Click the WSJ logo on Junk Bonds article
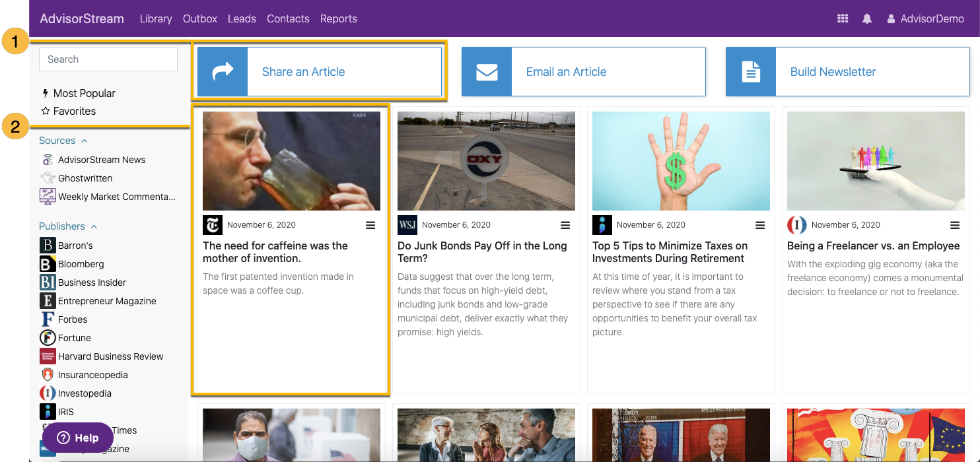The image size is (980, 462). (407, 225)
